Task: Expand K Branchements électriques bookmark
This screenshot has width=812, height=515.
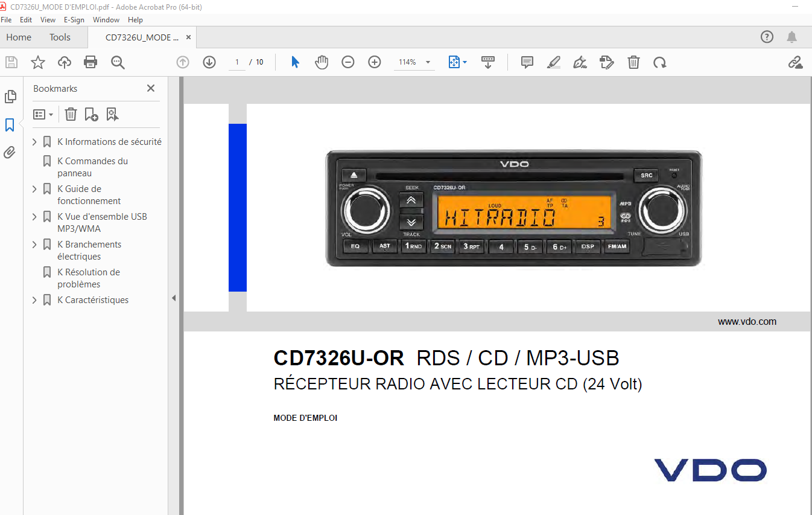Action: (x=34, y=245)
